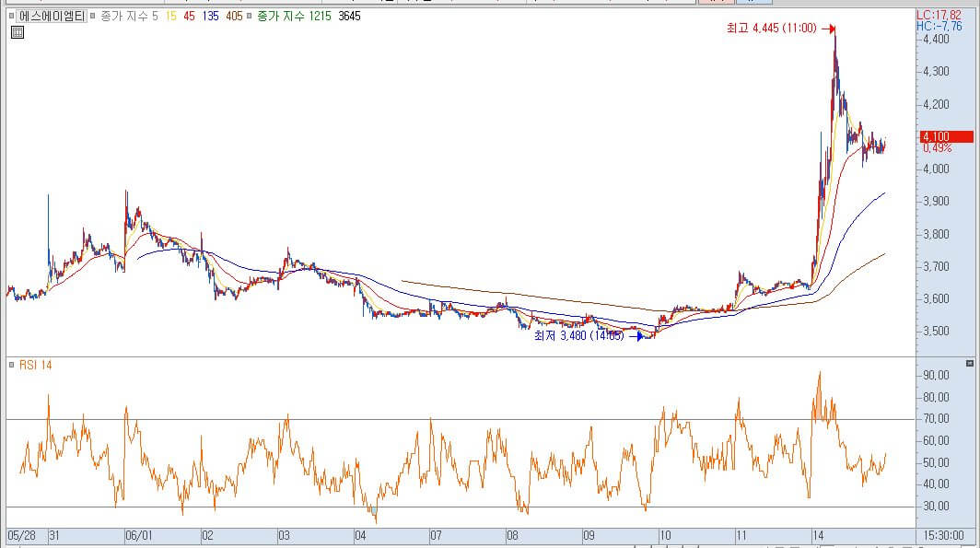
Task: Click the RSI 14 indicator label
Action: (36, 365)
